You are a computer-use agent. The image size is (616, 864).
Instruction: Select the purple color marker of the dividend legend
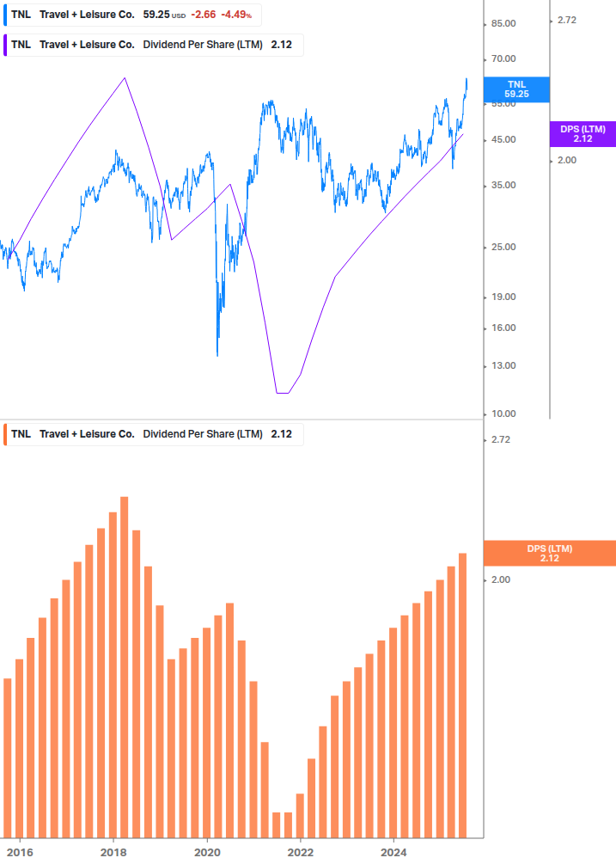pyautogui.click(x=5, y=45)
